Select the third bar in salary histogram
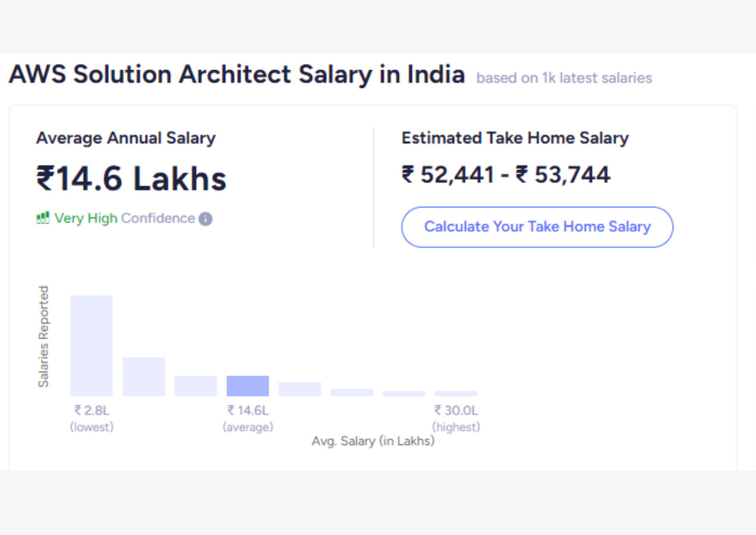Screen dimensions: 756x535 coord(196,386)
